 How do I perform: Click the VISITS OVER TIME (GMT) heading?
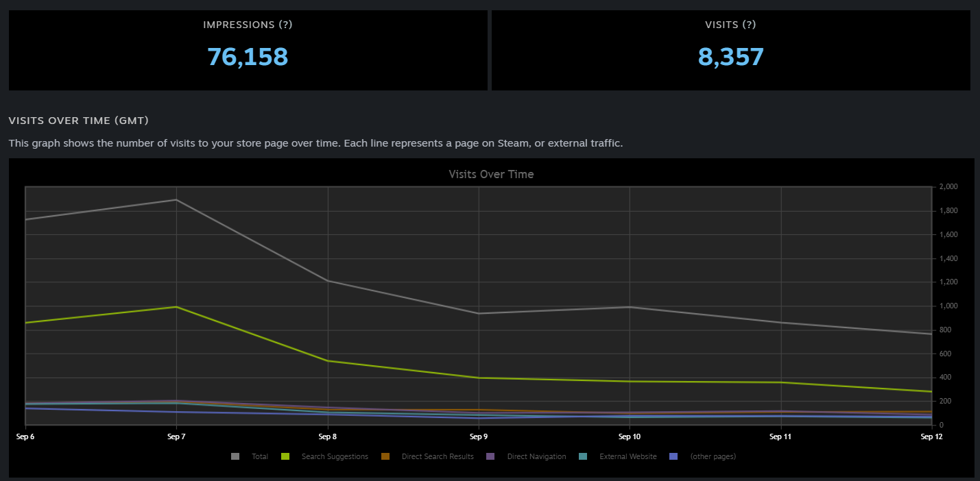[79, 121]
